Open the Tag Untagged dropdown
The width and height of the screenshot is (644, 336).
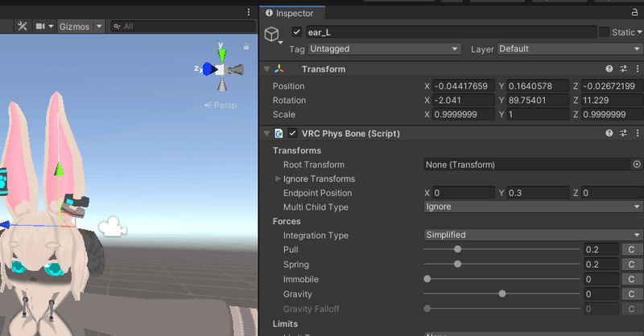tap(385, 49)
